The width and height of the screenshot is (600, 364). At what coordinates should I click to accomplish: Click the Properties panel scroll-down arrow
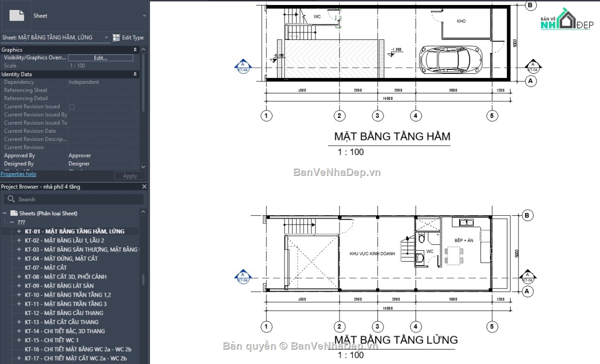point(143,167)
